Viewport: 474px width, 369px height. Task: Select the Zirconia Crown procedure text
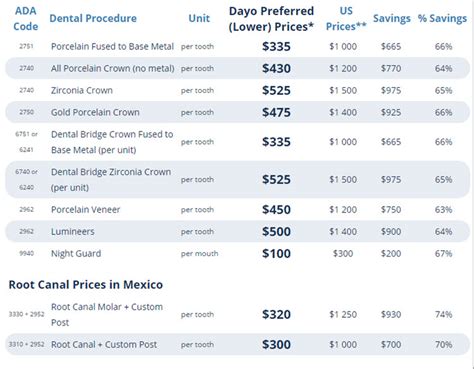point(82,90)
